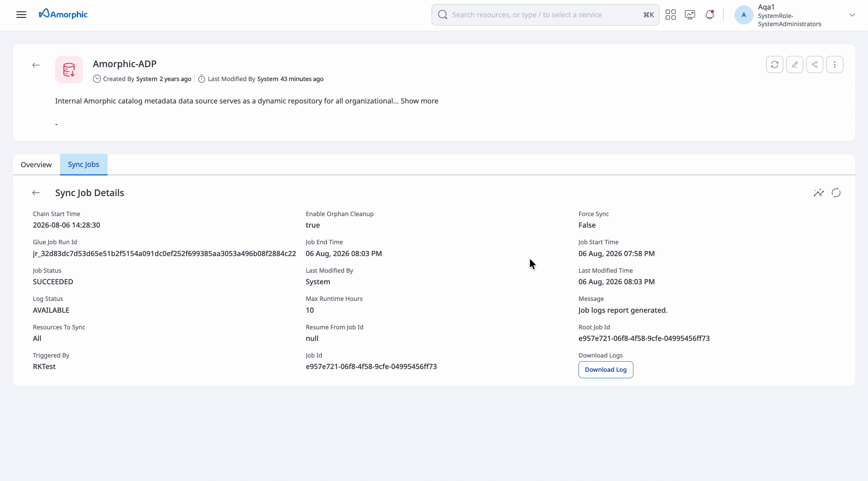This screenshot has width=868, height=481.
Task: Click the Last Modified By timer icon
Action: pyautogui.click(x=201, y=79)
